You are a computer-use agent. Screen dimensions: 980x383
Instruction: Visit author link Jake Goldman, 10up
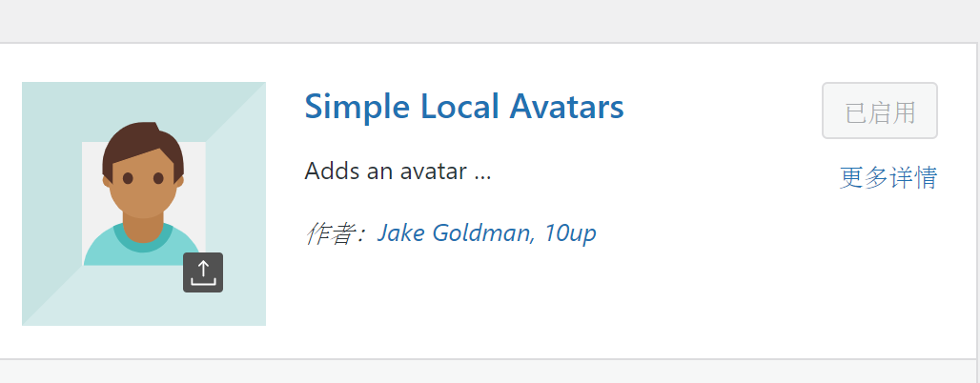tap(486, 233)
